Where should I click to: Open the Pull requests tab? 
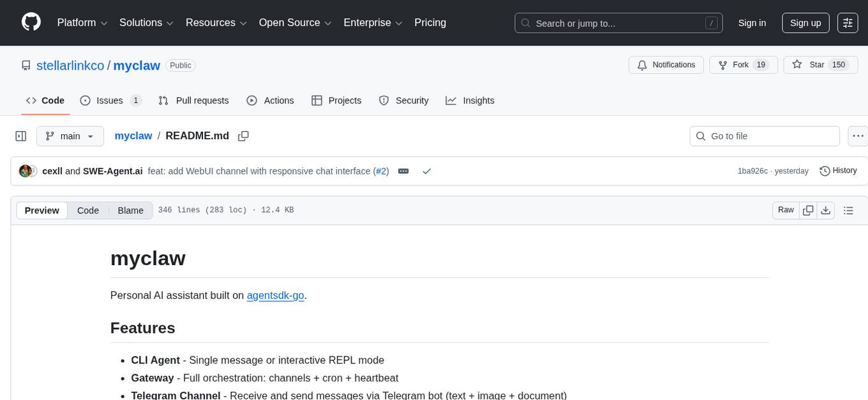pos(193,100)
